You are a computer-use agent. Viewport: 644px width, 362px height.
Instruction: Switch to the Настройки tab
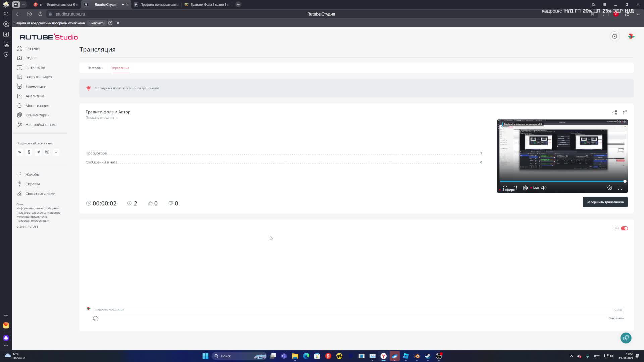pyautogui.click(x=95, y=68)
